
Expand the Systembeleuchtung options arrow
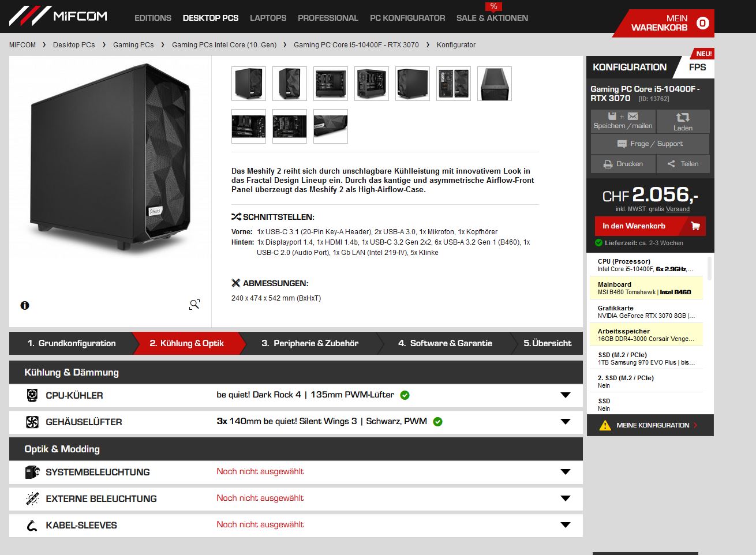pyautogui.click(x=566, y=472)
